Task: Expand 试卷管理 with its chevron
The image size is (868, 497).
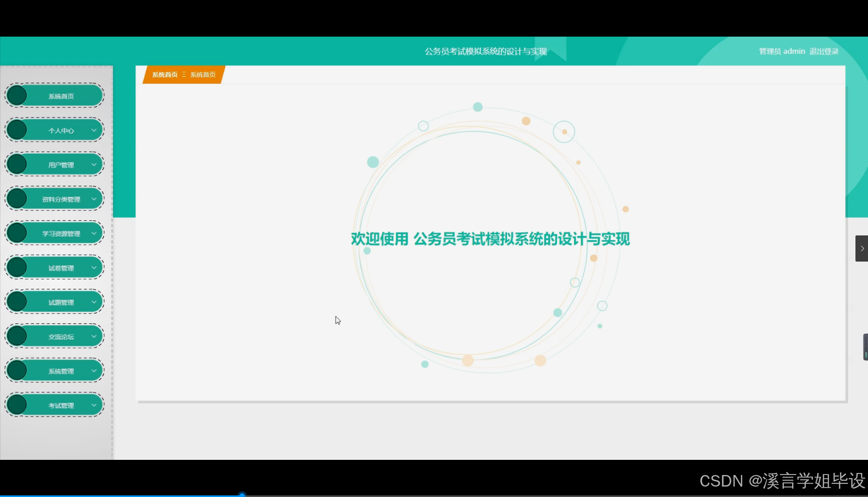Action: click(x=94, y=267)
